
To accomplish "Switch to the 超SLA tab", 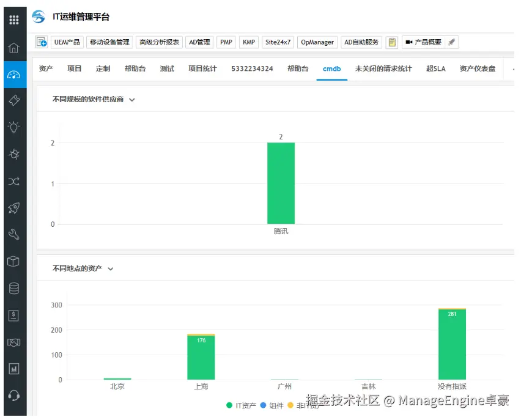I will click(x=436, y=69).
